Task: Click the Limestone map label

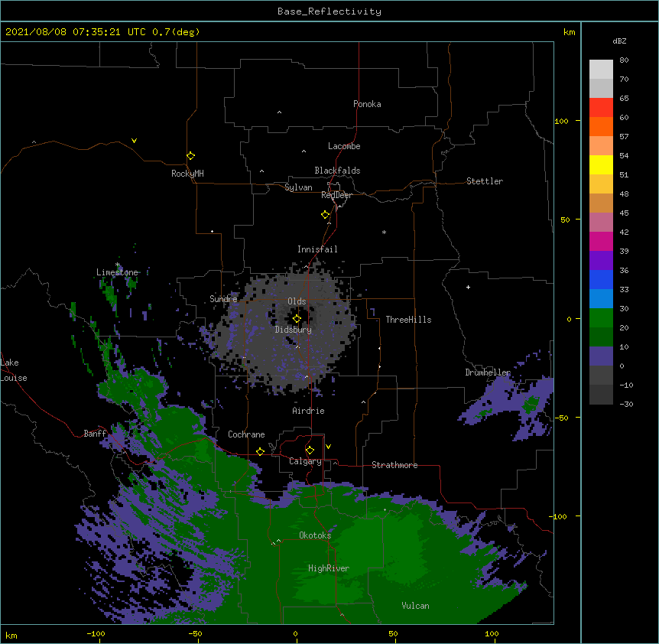Action: 117,272
